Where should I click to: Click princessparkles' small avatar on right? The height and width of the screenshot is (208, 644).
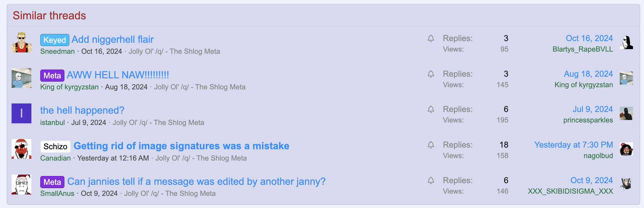click(626, 113)
